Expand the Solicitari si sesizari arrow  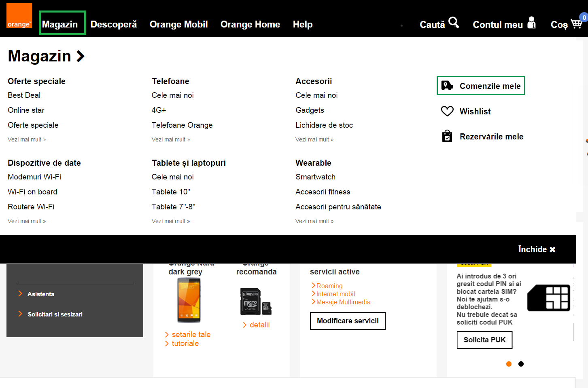pos(20,314)
